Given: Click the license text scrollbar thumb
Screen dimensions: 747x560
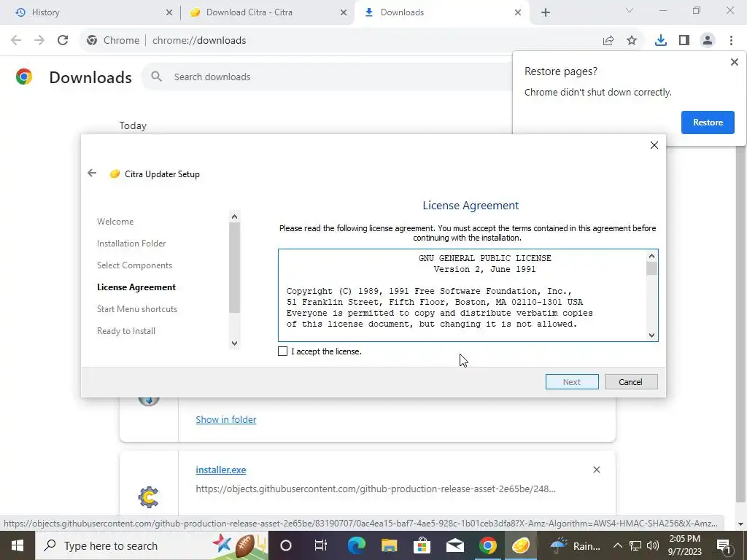Looking at the screenshot, I should coord(651,268).
